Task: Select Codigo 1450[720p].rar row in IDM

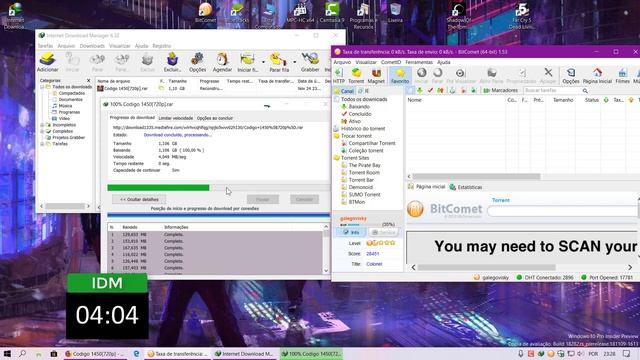Action: pos(212,88)
